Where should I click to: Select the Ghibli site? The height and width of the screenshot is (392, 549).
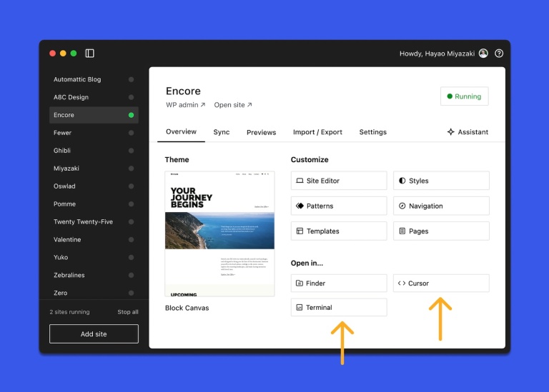pyautogui.click(x=94, y=151)
